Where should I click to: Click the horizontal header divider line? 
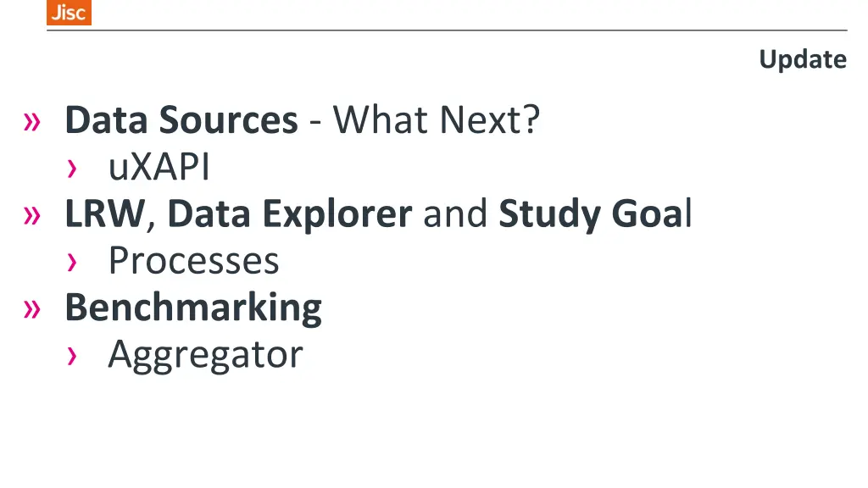click(447, 30)
